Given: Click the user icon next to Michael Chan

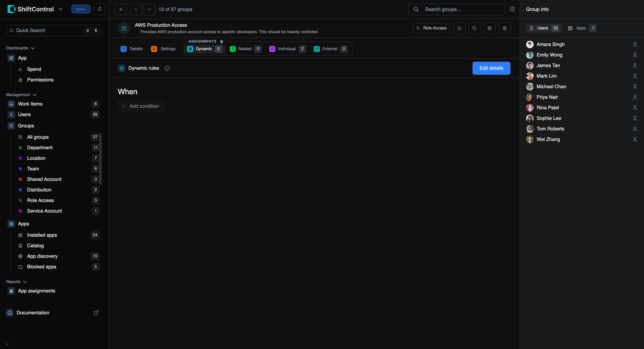Looking at the screenshot, I should tap(635, 86).
